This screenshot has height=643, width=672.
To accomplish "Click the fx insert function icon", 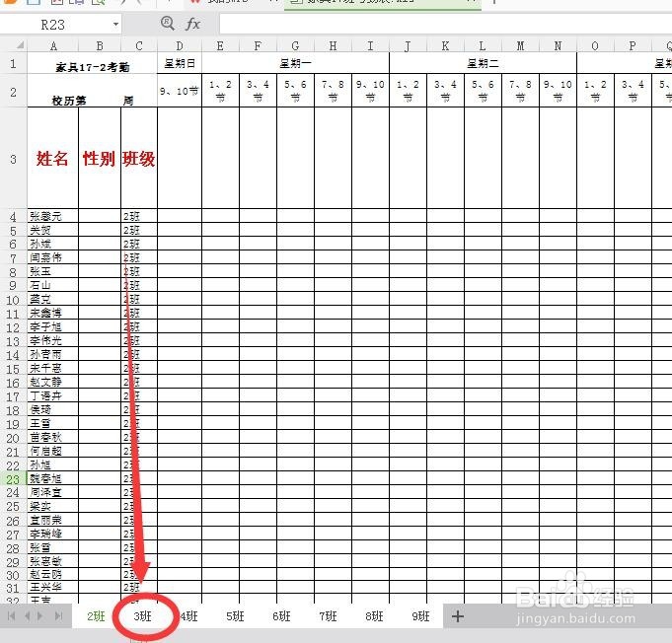I will click(x=192, y=24).
